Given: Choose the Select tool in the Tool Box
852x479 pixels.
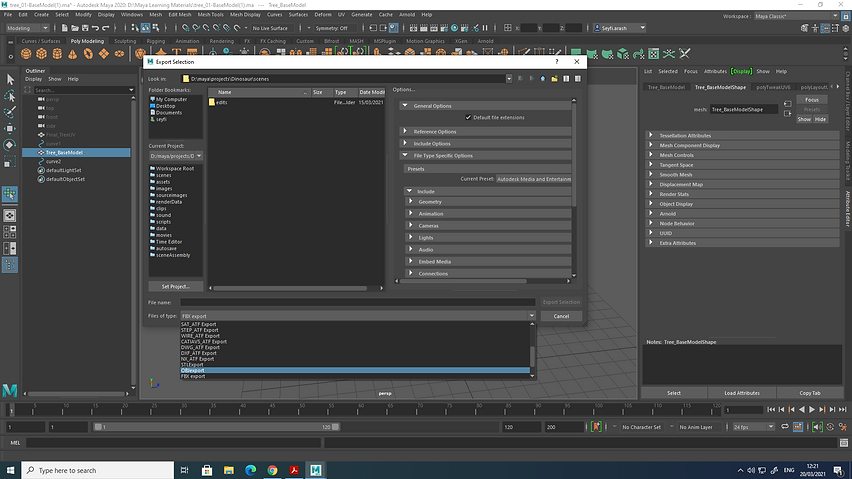Looking at the screenshot, I should coord(10,79).
